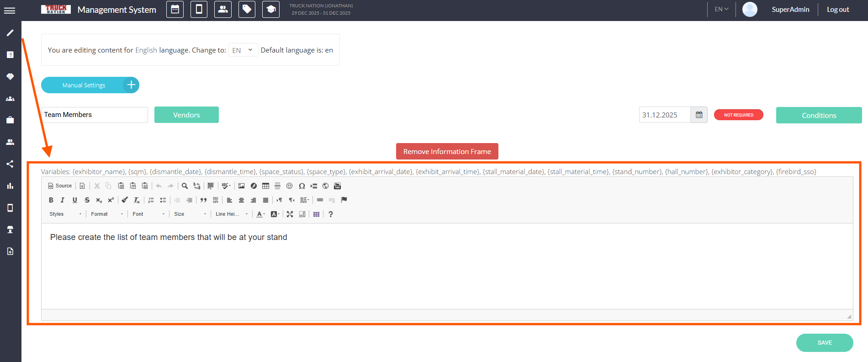Open the EN content language dropdown

pyautogui.click(x=243, y=50)
